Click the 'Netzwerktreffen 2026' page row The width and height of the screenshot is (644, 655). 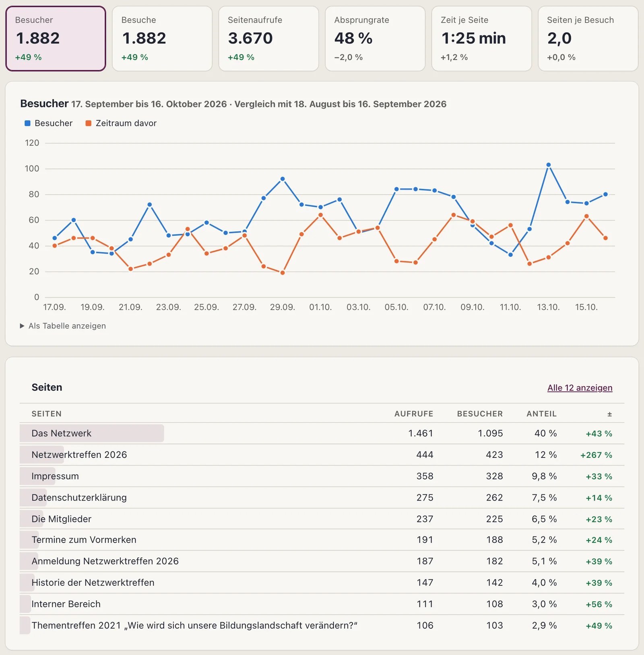(322, 455)
